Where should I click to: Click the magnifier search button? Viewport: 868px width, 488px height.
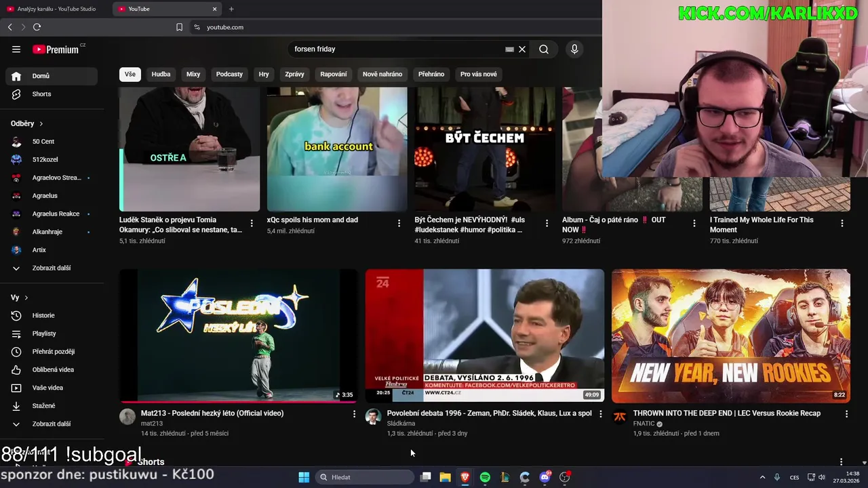(544, 49)
